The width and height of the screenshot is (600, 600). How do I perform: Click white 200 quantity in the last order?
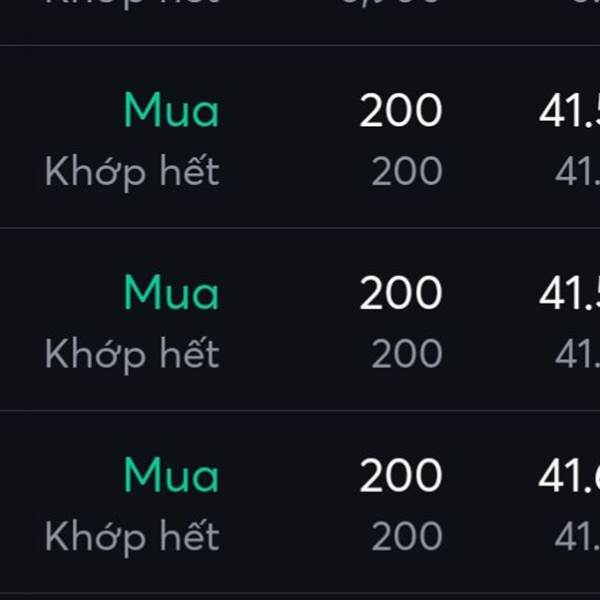tap(401, 475)
